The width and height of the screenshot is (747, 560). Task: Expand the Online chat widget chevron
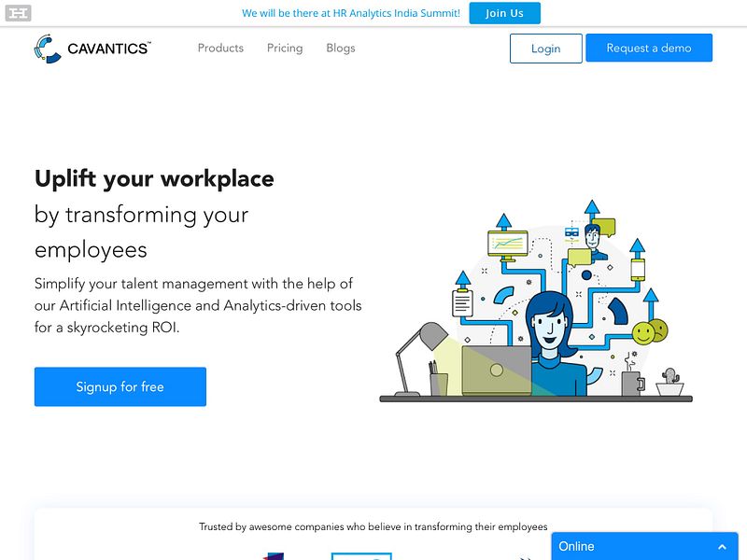722,547
